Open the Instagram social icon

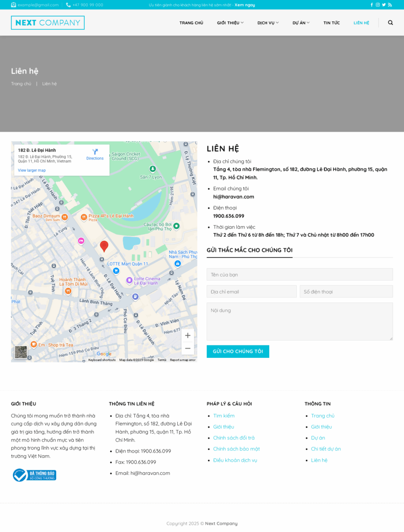click(378, 5)
